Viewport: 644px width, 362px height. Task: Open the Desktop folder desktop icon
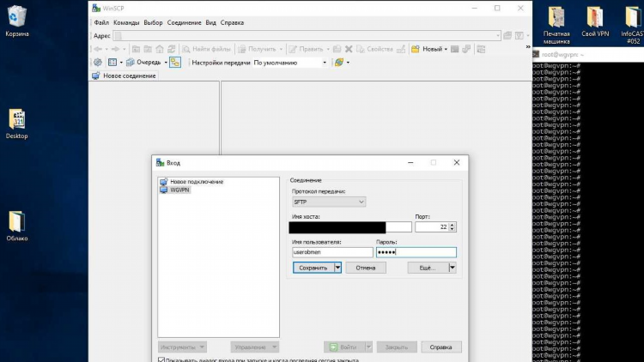click(x=17, y=124)
